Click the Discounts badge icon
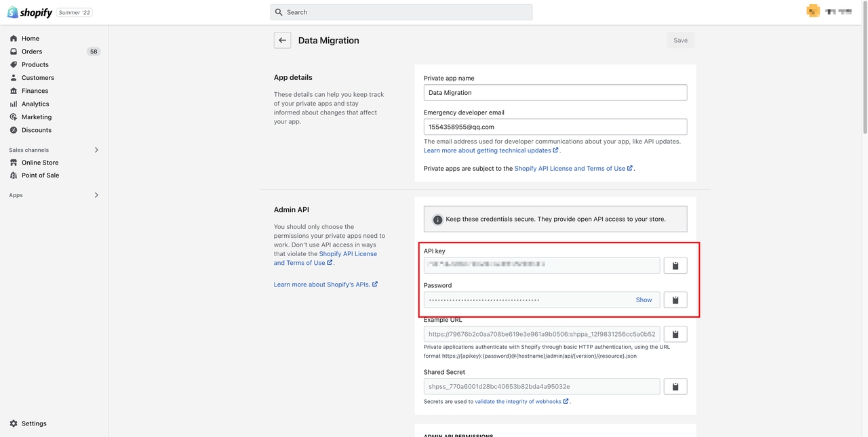This screenshot has height=437, width=868. (14, 130)
